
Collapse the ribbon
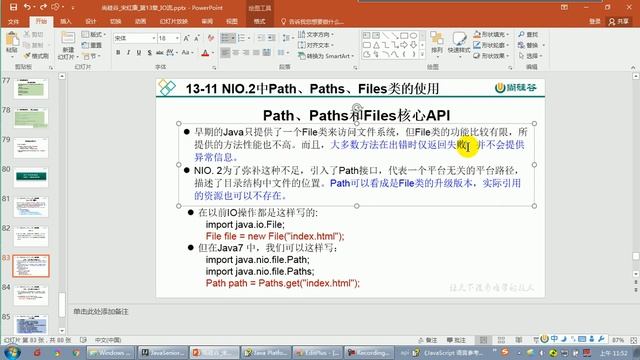coord(633,67)
